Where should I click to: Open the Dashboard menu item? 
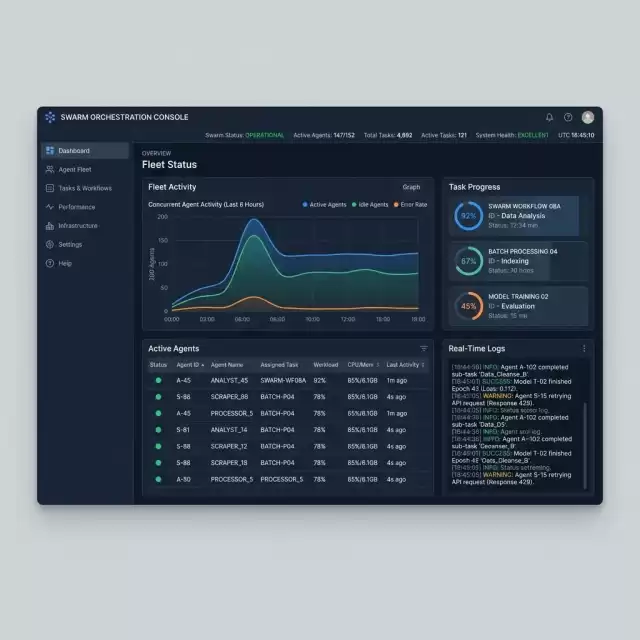click(85, 151)
